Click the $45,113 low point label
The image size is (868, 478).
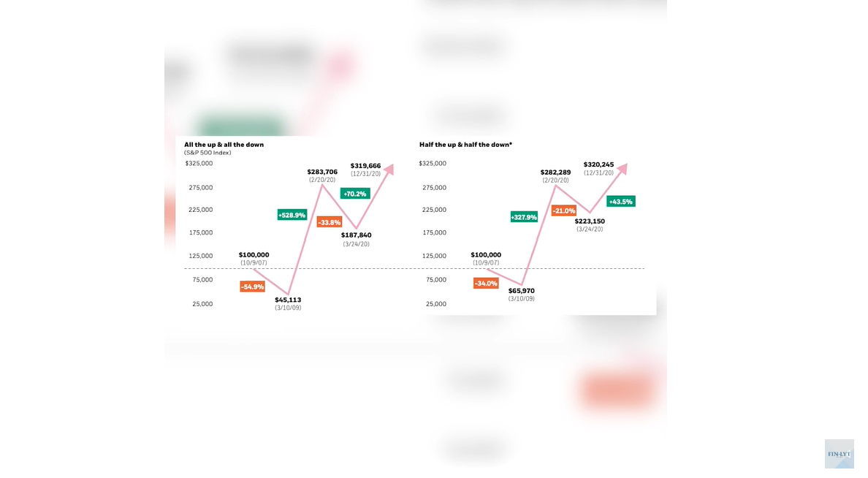[x=288, y=300]
